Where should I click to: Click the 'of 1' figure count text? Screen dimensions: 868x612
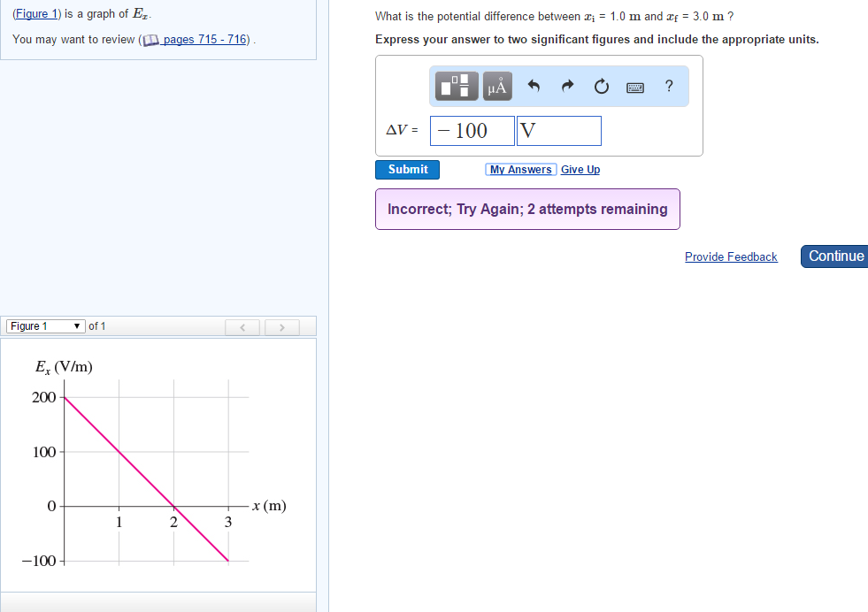pos(96,326)
